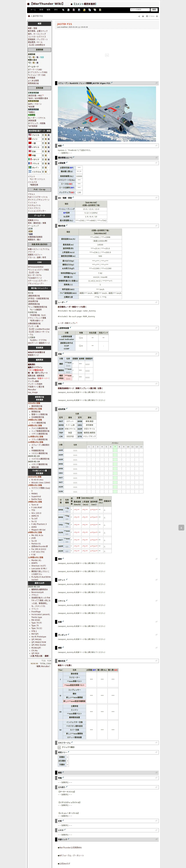The width and height of the screenshot is (186, 868).
Task: Click the Swedish flag icon in the country list
Action: coord(30,168)
